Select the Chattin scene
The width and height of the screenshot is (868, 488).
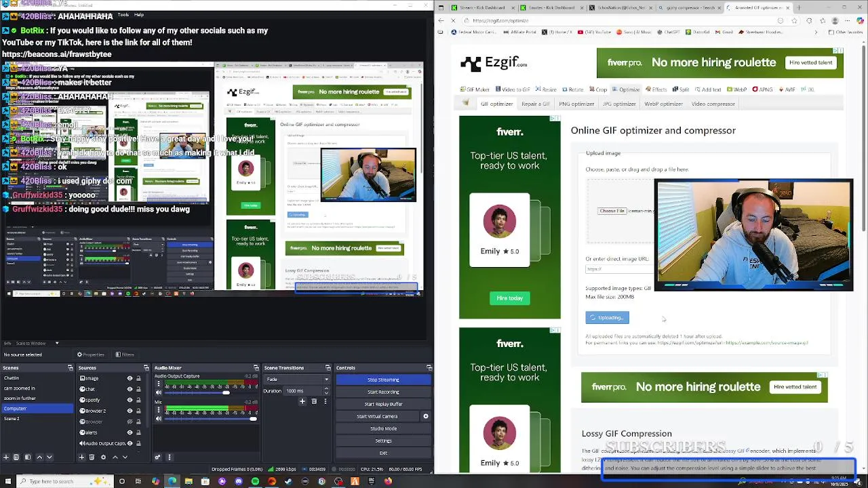pyautogui.click(x=37, y=378)
